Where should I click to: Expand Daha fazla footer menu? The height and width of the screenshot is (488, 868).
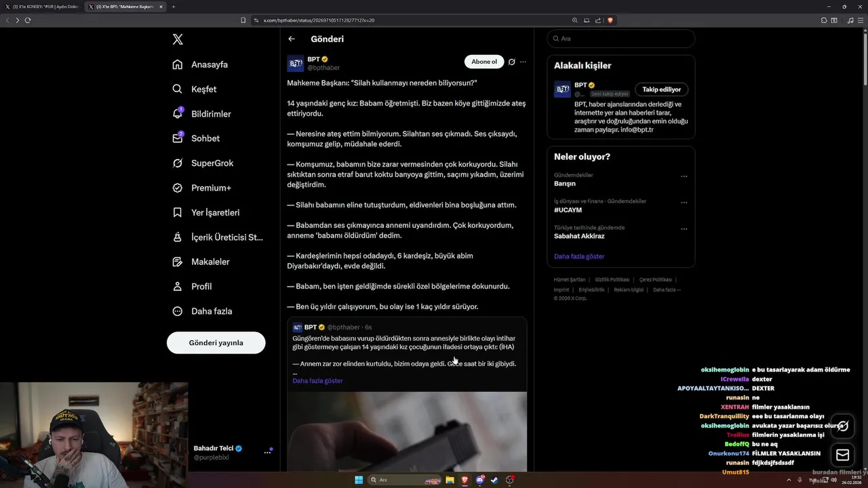click(x=667, y=290)
